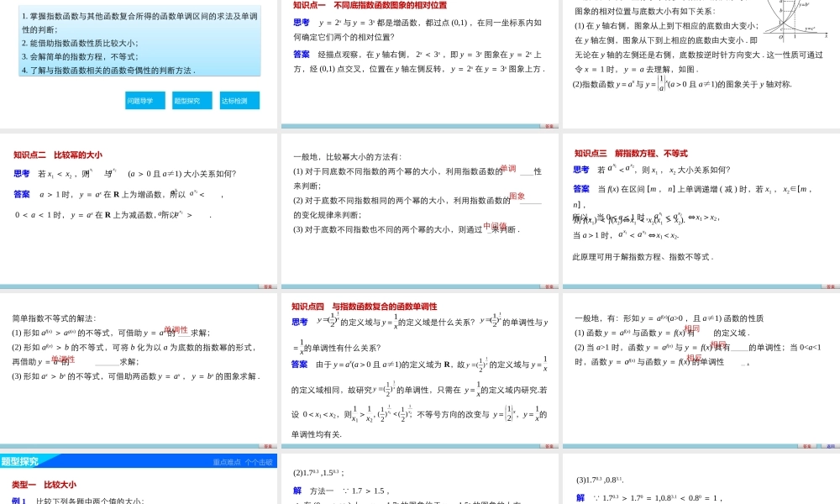The width and height of the screenshot is (840, 504).
Task: Open the 问题导学 section button
Action: point(144,99)
